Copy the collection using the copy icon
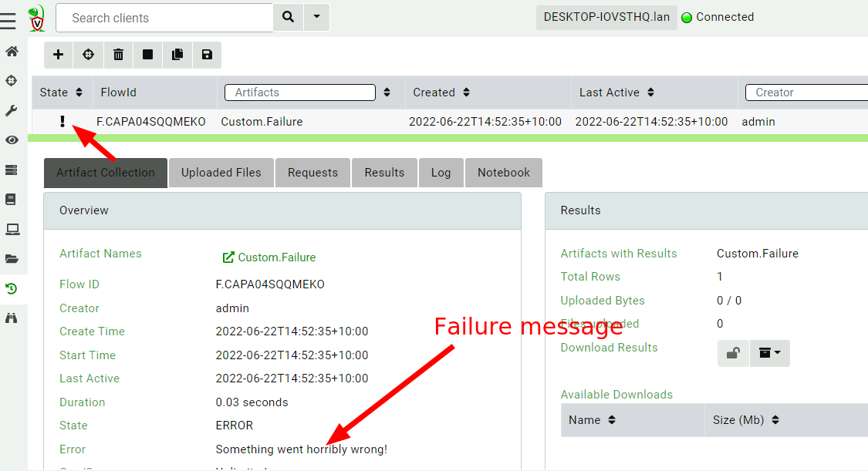 tap(177, 55)
